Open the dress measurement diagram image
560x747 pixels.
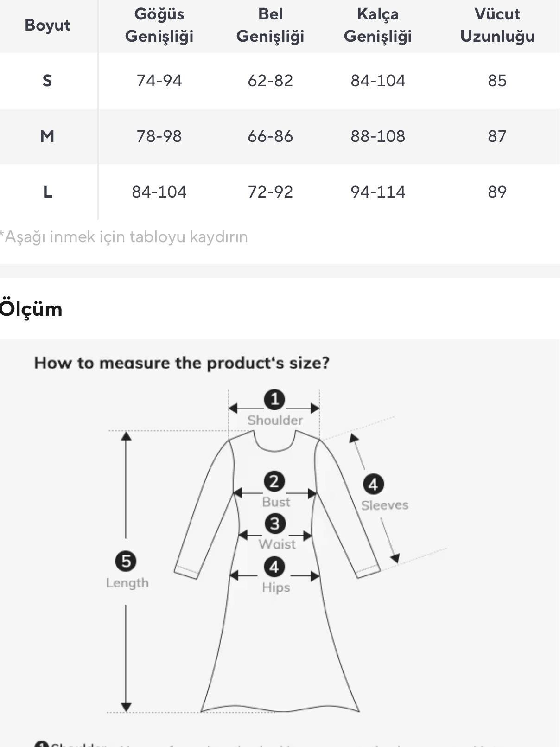pos(280,543)
